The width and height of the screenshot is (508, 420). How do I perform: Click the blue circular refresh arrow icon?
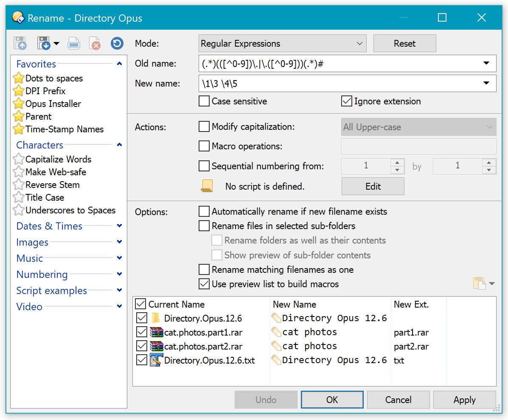[x=117, y=43]
